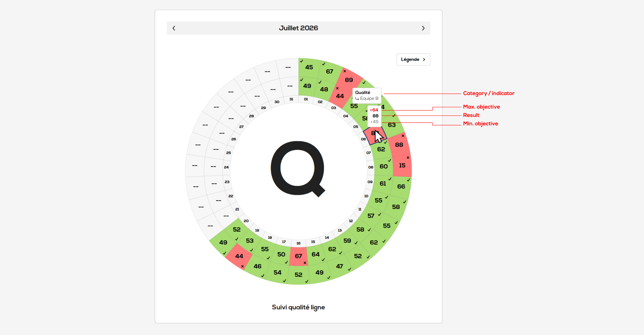Click the inner ring cell showing 49 near day 01
644x335 pixels.
307,86
